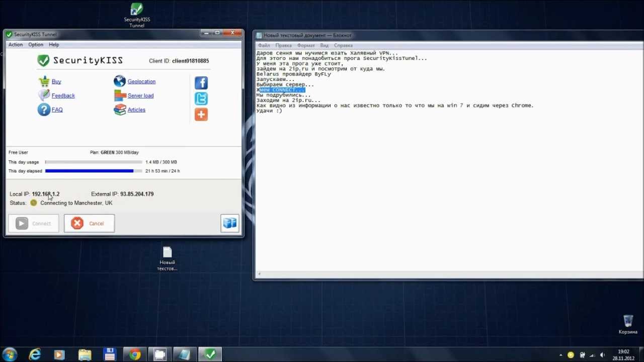Image resolution: width=644 pixels, height=362 pixels.
Task: Show hidden tray icons arrow
Action: click(561, 355)
